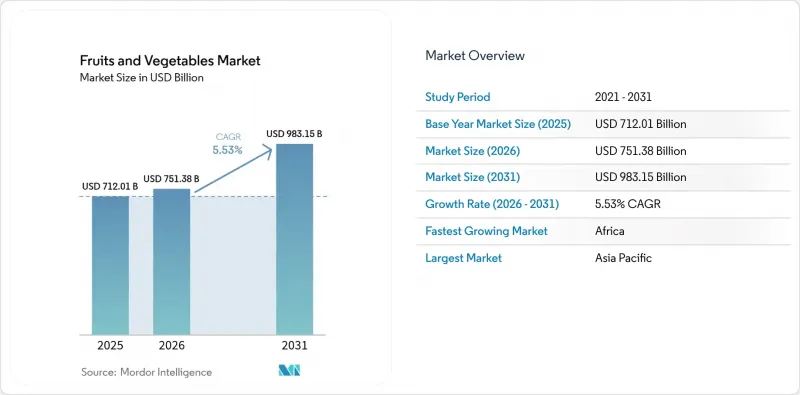Click the Growth Rate (2026 - 2031) label
The height and width of the screenshot is (395, 800).
coord(492,204)
